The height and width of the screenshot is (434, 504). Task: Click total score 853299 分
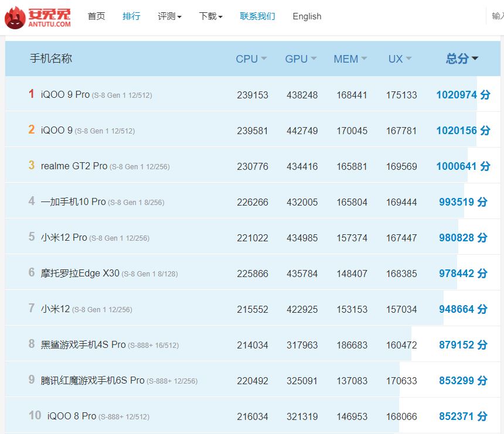(463, 380)
